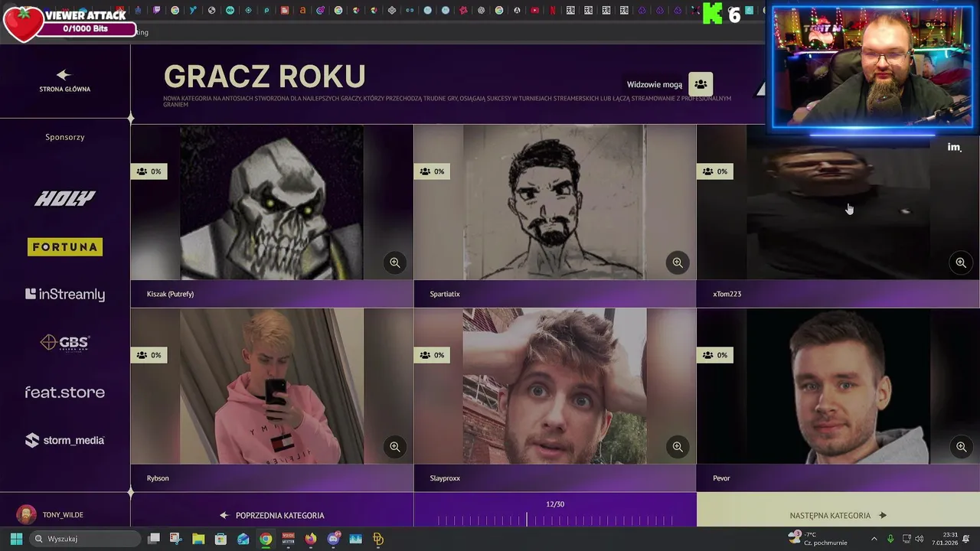Image resolution: width=980 pixels, height=551 pixels.
Task: Select Pevor nominee photo
Action: pyautogui.click(x=838, y=386)
